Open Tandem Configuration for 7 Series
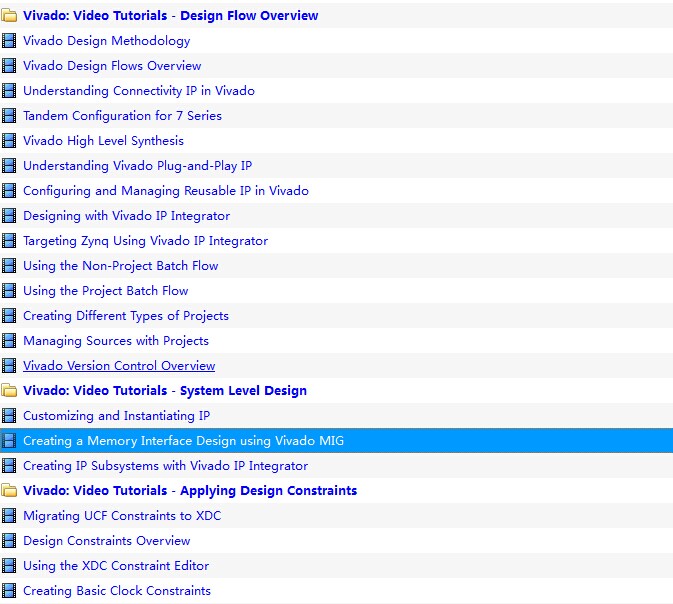The image size is (673, 604). pos(122,116)
